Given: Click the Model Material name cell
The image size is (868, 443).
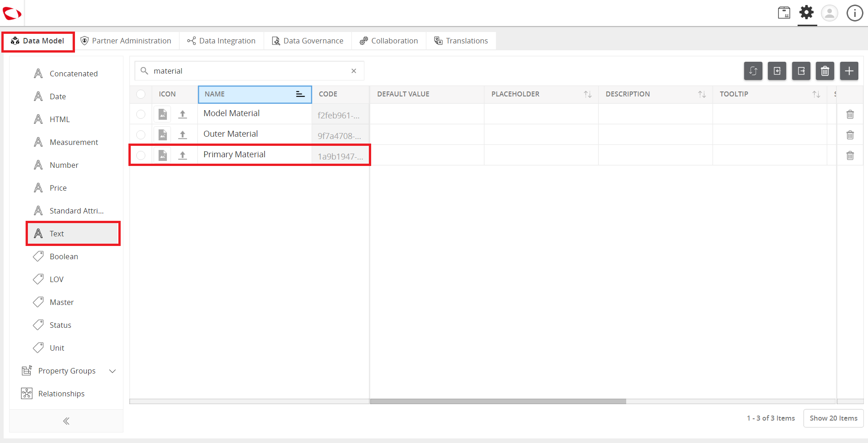Looking at the screenshot, I should [x=255, y=114].
